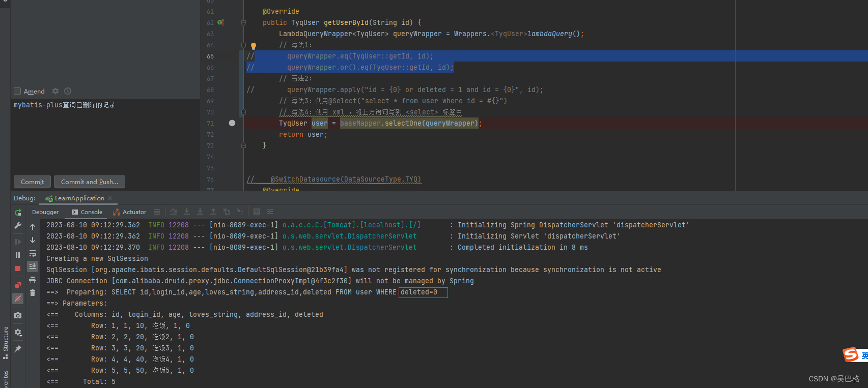Show commit message history clock icon
The image size is (868, 388).
[68, 91]
